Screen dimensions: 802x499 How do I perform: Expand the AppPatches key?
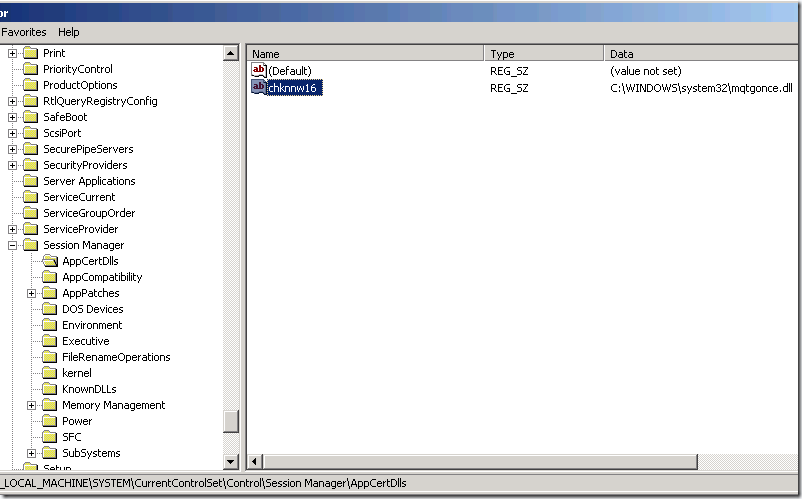tap(32, 293)
